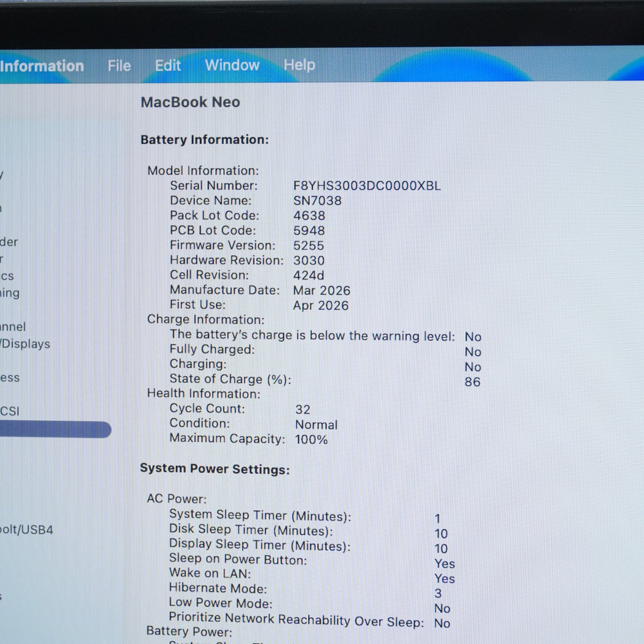Image resolution: width=644 pixels, height=644 pixels.
Task: Click Maximum Capacity value 100%
Action: click(x=311, y=440)
